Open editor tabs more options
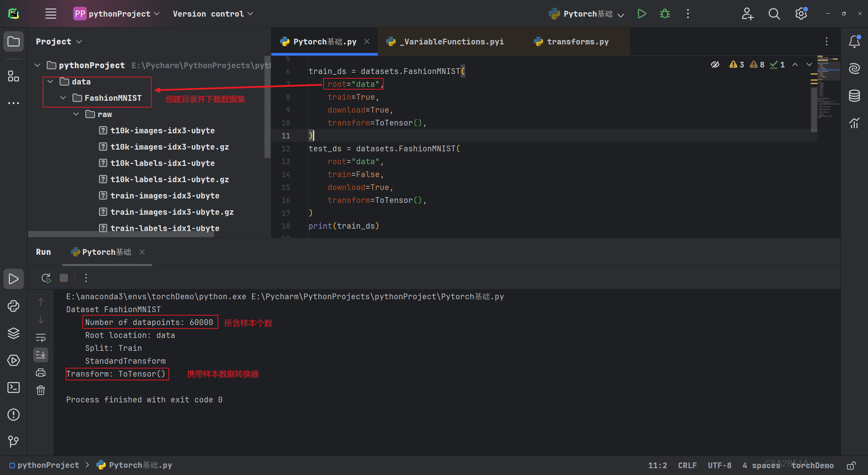Image resolution: width=868 pixels, height=475 pixels. 827,41
